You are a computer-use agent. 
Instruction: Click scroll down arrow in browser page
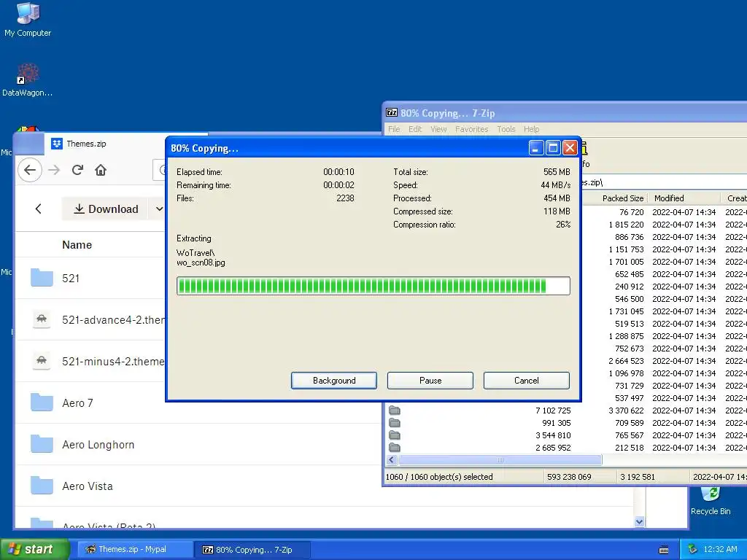tap(639, 521)
